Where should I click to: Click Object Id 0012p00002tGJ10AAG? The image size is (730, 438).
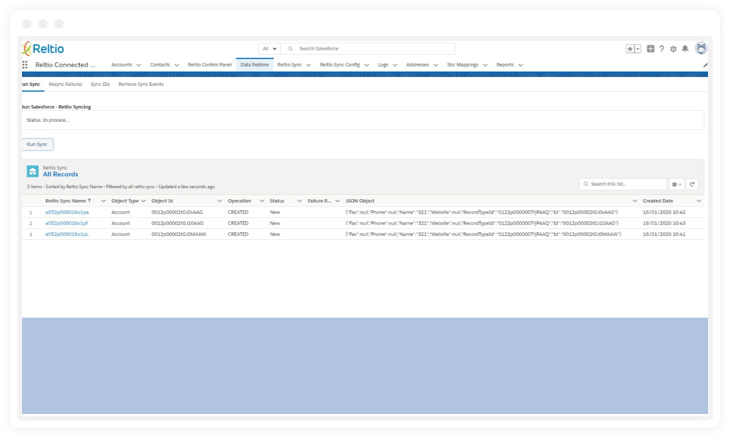[177, 223]
